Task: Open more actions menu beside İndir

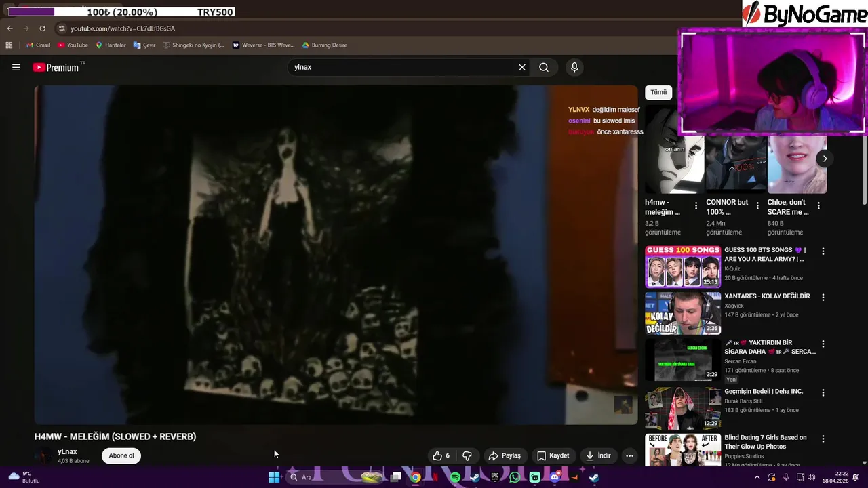Action: click(x=629, y=455)
